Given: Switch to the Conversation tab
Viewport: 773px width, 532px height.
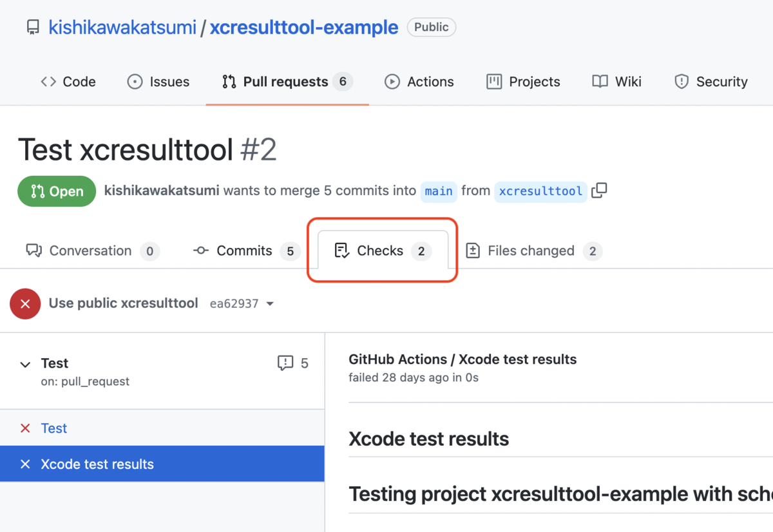Looking at the screenshot, I should pyautogui.click(x=93, y=251).
